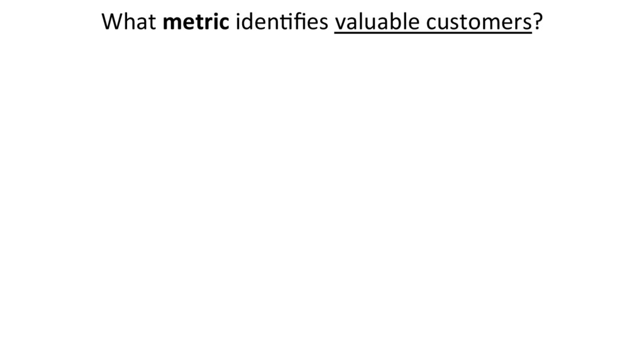The image size is (644, 362).
Task: Click the blank slide area below the title
Action: tap(322, 201)
